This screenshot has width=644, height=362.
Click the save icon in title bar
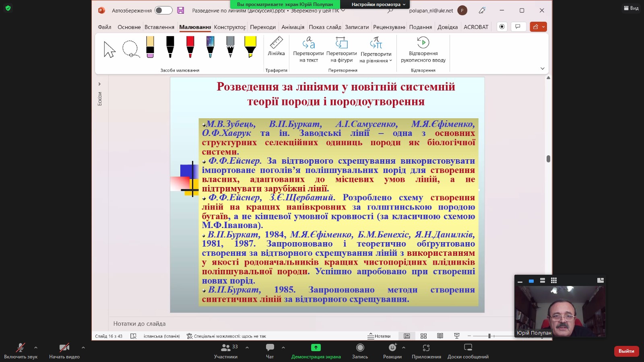(181, 10)
